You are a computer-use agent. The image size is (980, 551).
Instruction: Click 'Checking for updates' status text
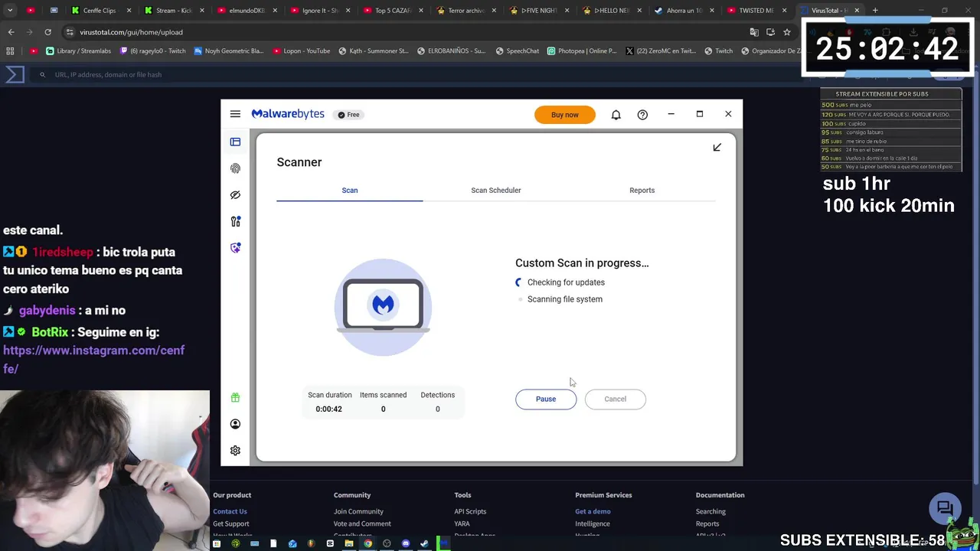tap(566, 282)
